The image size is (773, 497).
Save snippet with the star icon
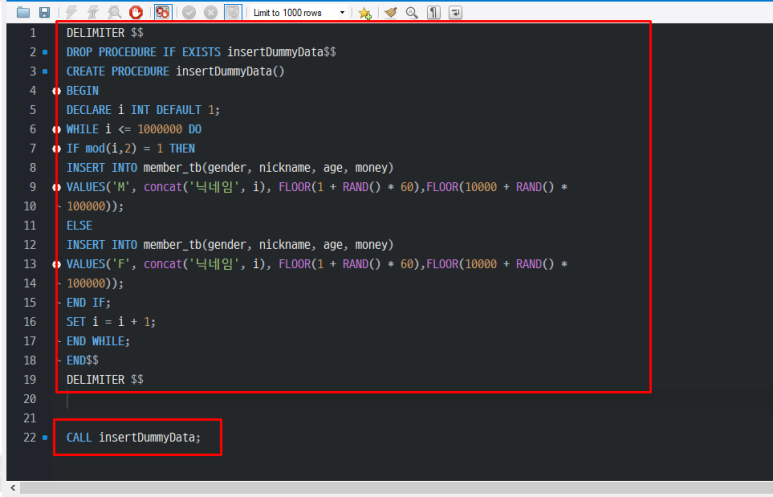(365, 13)
